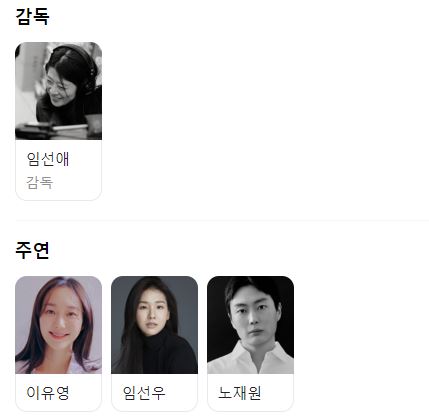Click the 이유영 name text

[48, 393]
